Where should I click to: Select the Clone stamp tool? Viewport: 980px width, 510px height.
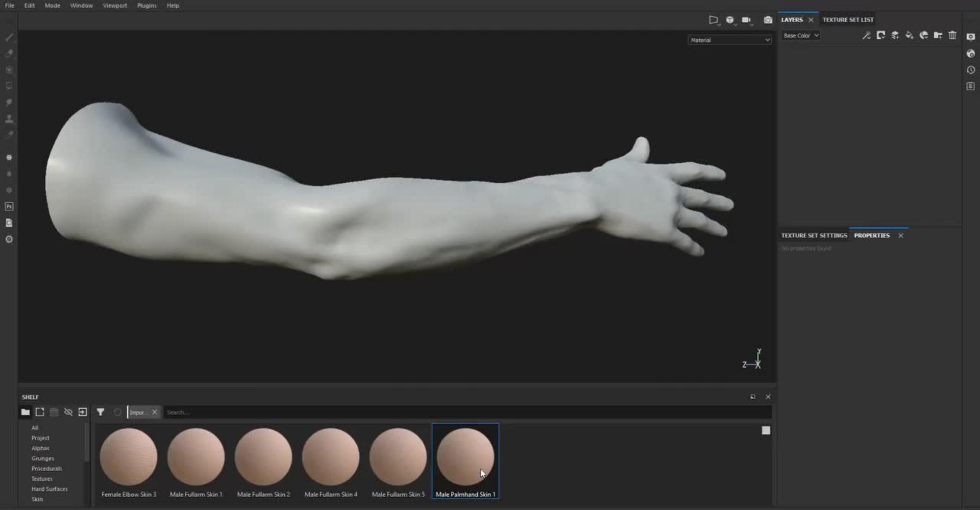(9, 118)
